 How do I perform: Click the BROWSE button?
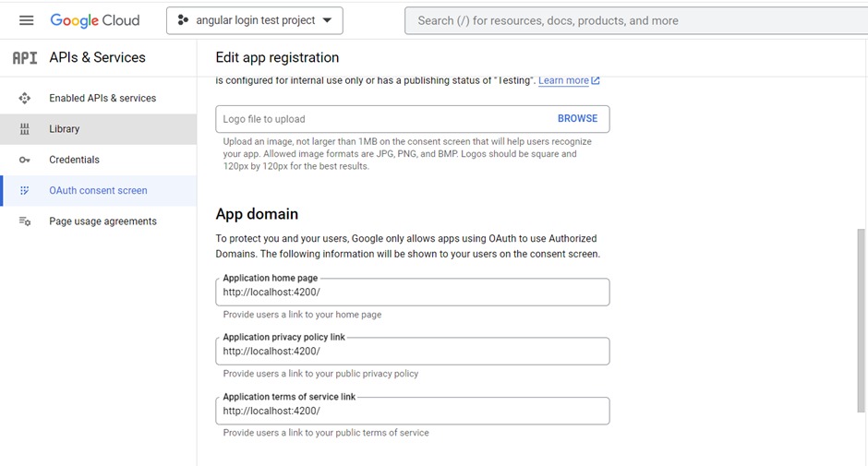pos(577,118)
